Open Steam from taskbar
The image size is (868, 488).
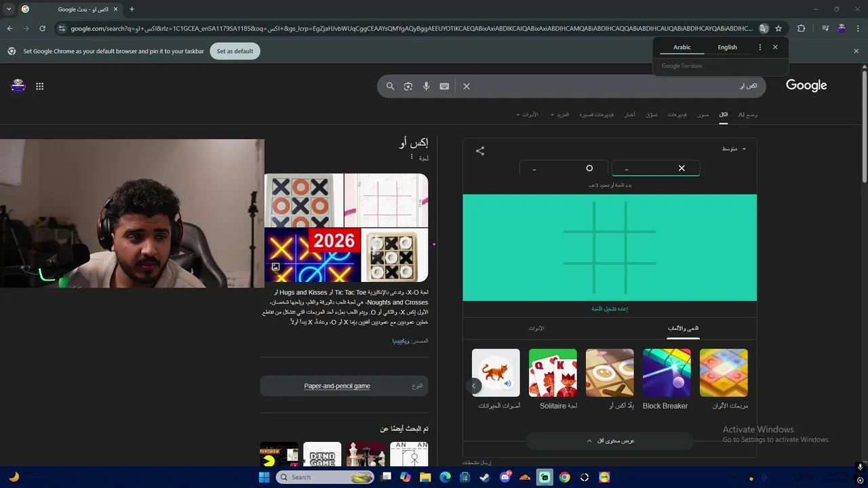pyautogui.click(x=485, y=477)
